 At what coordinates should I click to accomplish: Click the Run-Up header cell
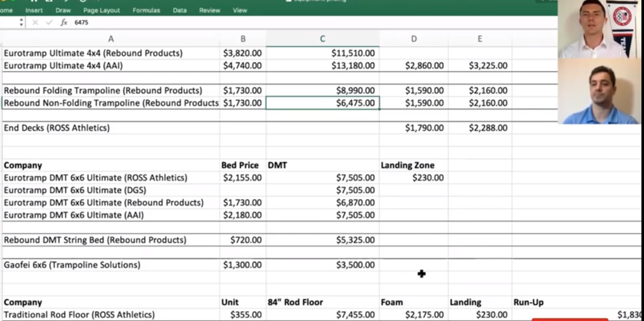577,302
